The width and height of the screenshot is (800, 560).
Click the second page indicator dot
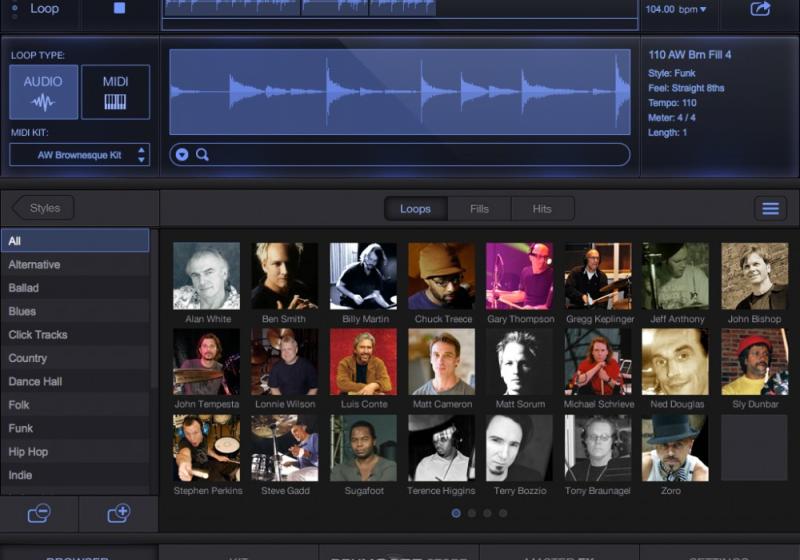472,513
